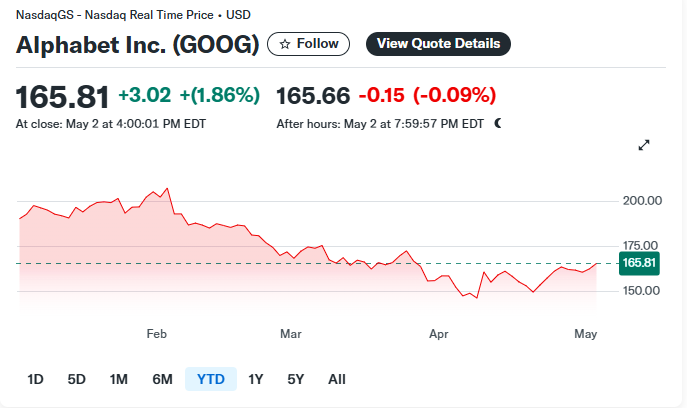Select the YTD range tab
Screen dimensions: 687x408
click(211, 379)
